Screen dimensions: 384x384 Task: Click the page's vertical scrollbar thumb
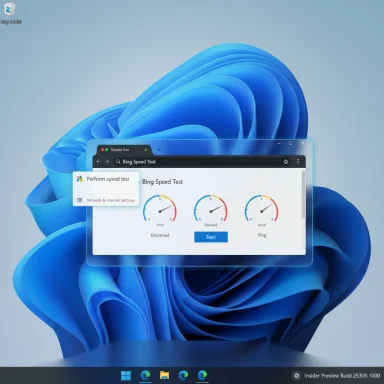pyautogui.click(x=303, y=195)
